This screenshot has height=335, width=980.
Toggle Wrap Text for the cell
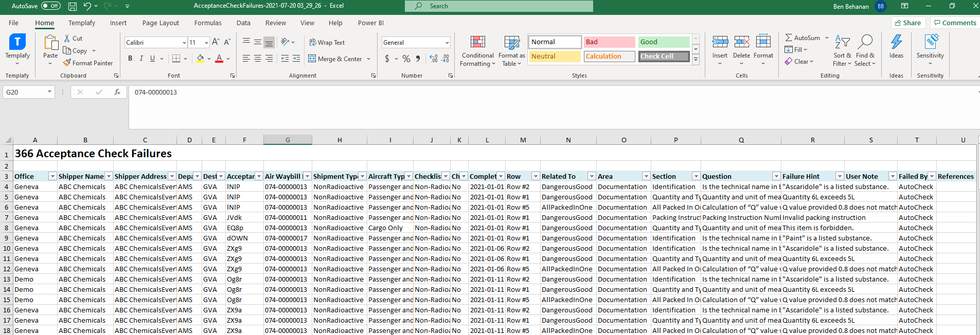click(x=327, y=43)
